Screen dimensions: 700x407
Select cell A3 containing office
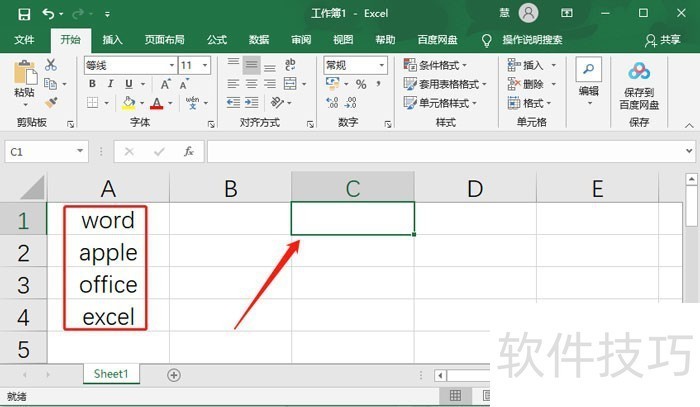[x=108, y=284]
